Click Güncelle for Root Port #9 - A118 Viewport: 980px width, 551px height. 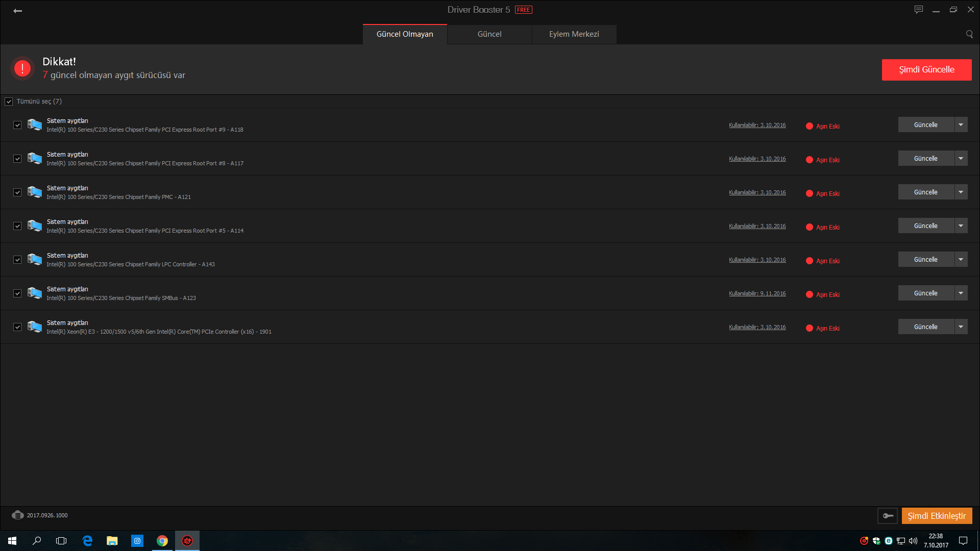coord(926,125)
